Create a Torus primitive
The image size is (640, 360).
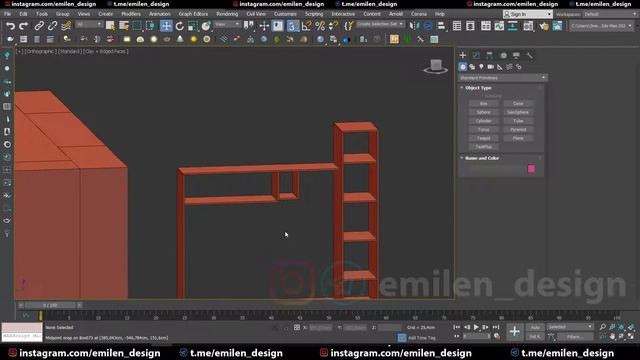[x=484, y=129]
